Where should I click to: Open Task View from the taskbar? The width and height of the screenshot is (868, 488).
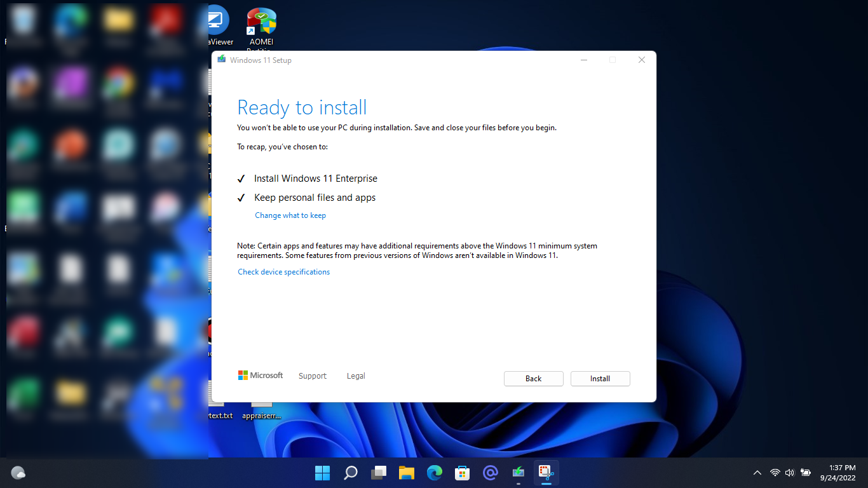tap(379, 473)
